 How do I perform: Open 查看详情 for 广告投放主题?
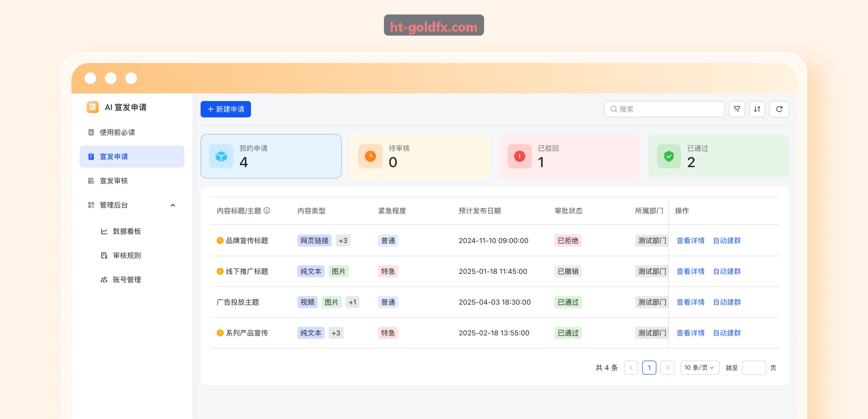click(x=690, y=302)
